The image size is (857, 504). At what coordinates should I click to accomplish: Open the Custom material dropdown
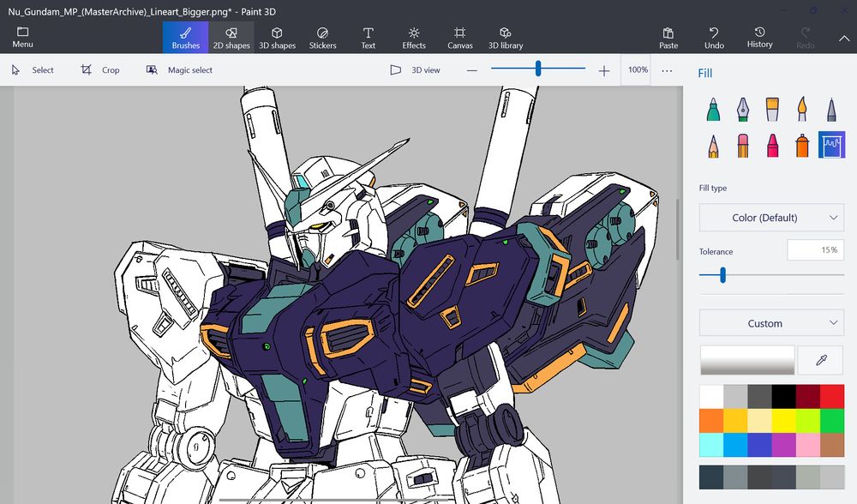click(x=771, y=323)
